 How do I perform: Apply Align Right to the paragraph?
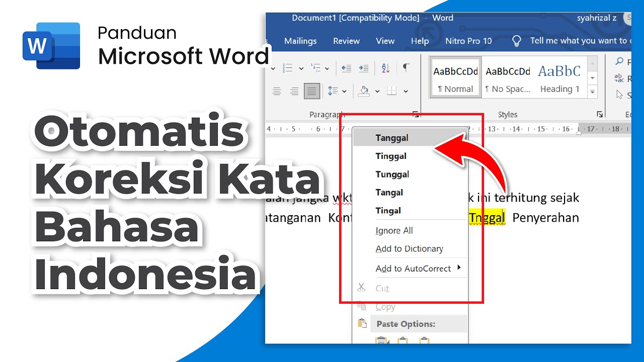coord(294,92)
